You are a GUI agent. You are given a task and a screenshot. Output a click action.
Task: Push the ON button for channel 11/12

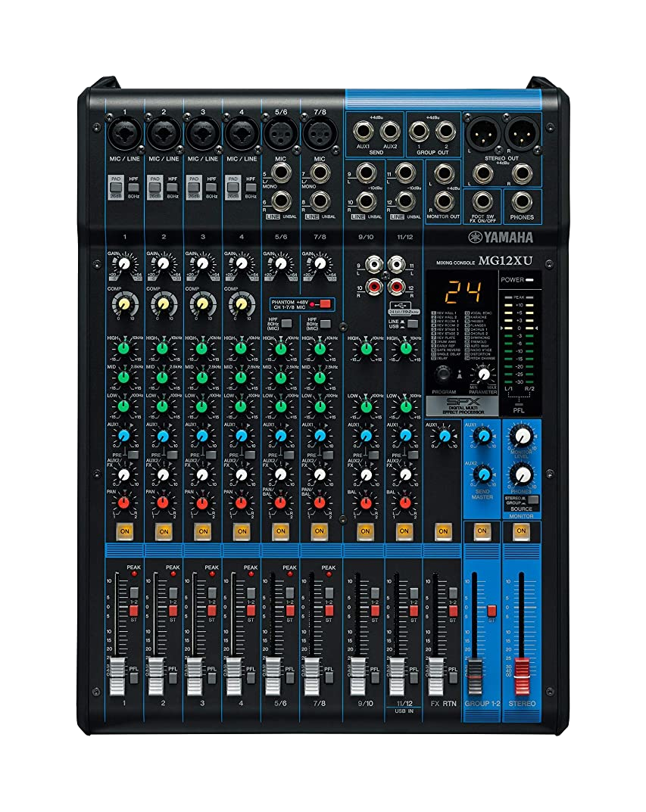(404, 531)
